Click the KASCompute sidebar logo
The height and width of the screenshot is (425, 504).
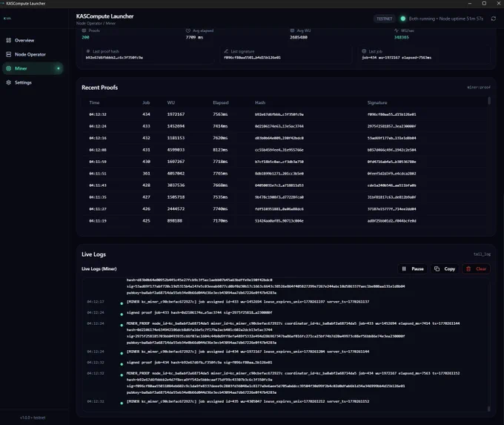pos(7,19)
